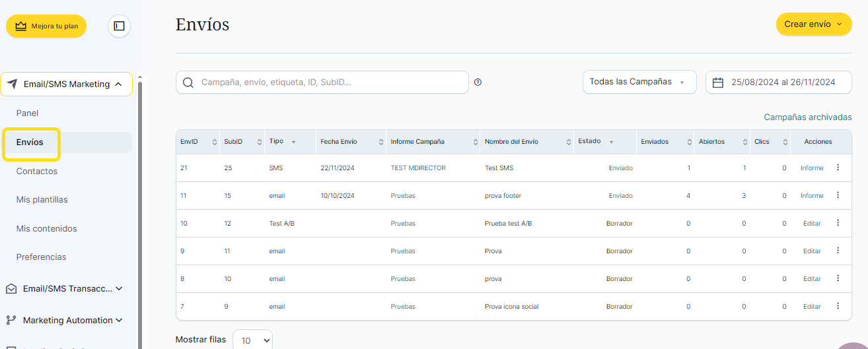Open three-dot menu for Prueba test A/B row
This screenshot has width=868, height=349.
[x=838, y=223]
